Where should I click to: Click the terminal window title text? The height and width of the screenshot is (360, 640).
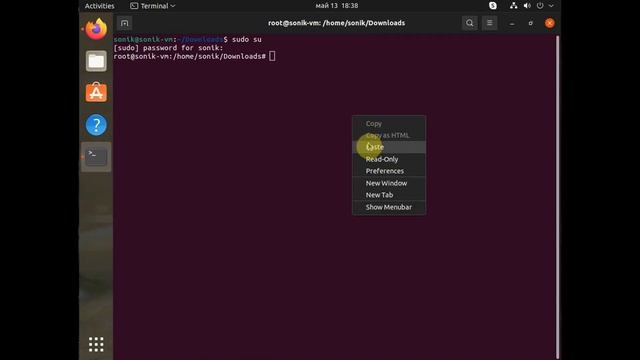tap(336, 23)
